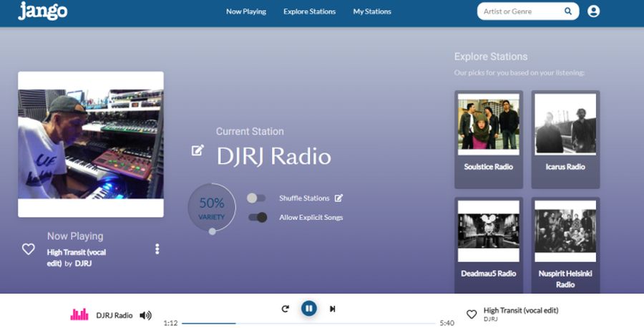Pause the playing track
Screen dimensions: 644x328
click(309, 308)
